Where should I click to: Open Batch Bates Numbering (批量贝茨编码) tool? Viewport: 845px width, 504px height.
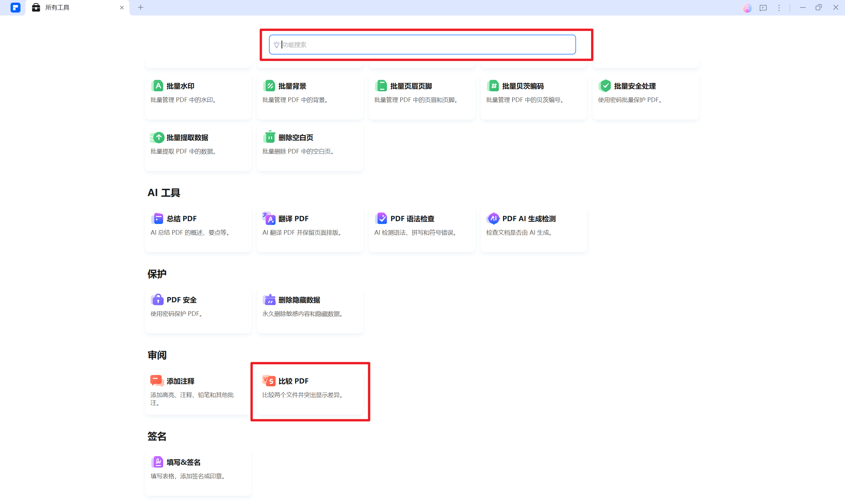pyautogui.click(x=523, y=86)
